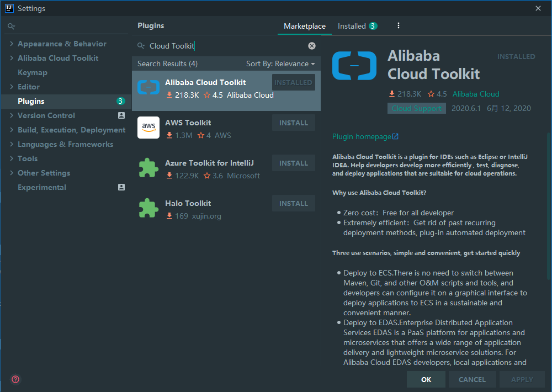Open the plugins three-dot options menu
This screenshot has width=552, height=392.
click(x=398, y=26)
